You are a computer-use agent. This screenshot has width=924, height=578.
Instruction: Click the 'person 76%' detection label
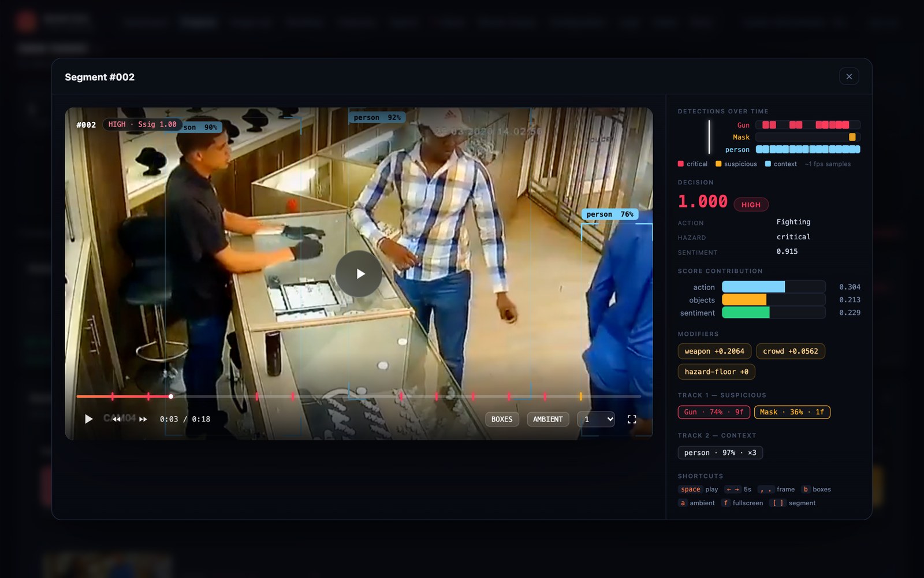click(x=610, y=214)
